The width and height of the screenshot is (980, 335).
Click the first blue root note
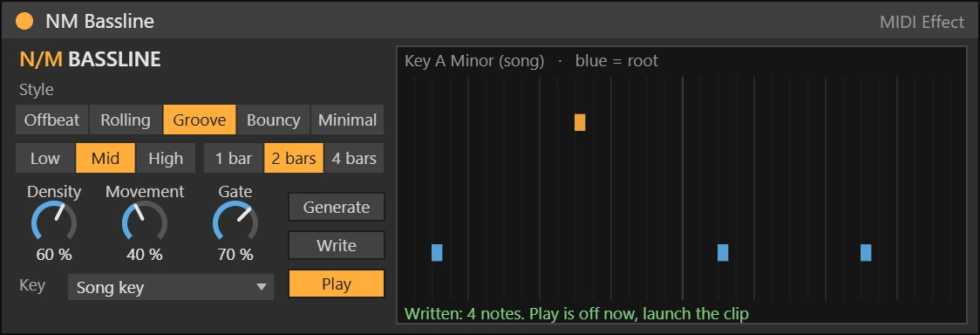(x=437, y=252)
